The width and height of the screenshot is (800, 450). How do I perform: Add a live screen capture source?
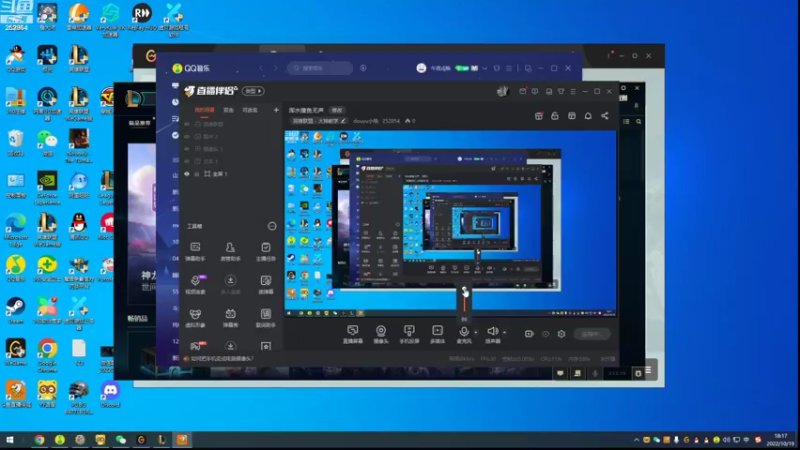pyautogui.click(x=353, y=334)
